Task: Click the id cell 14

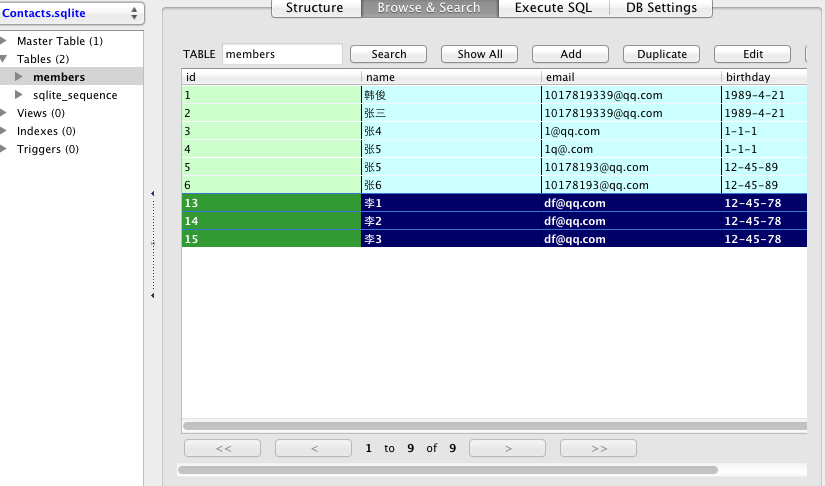Action: click(x=271, y=221)
